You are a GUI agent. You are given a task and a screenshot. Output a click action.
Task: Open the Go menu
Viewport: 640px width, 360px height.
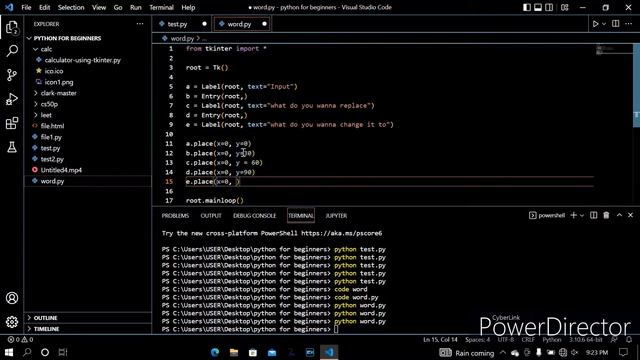click(118, 7)
